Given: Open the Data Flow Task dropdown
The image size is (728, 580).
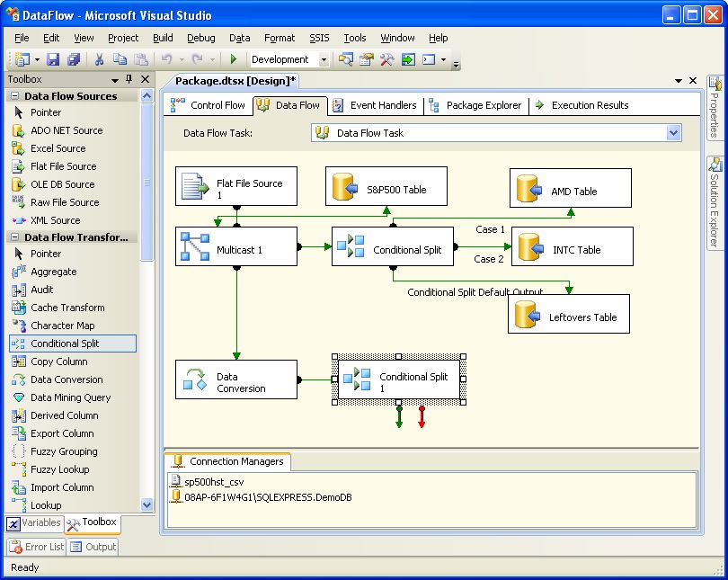Looking at the screenshot, I should click(x=674, y=133).
